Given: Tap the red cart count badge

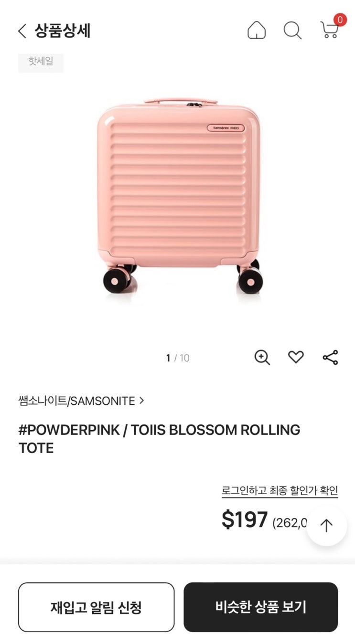Looking at the screenshot, I should tap(340, 20).
